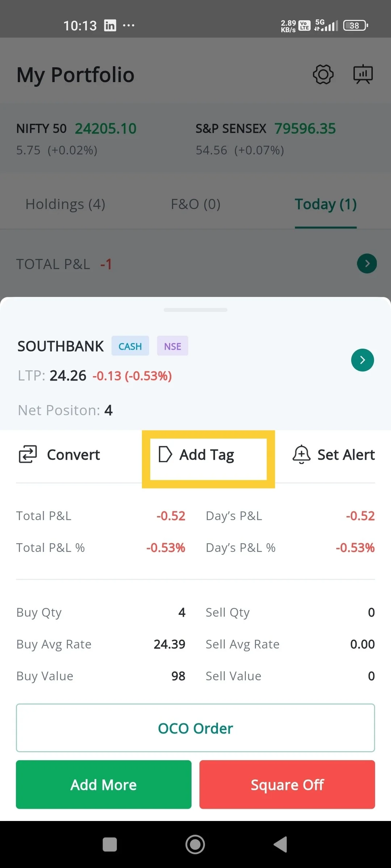Tap the green Add More button

(104, 784)
